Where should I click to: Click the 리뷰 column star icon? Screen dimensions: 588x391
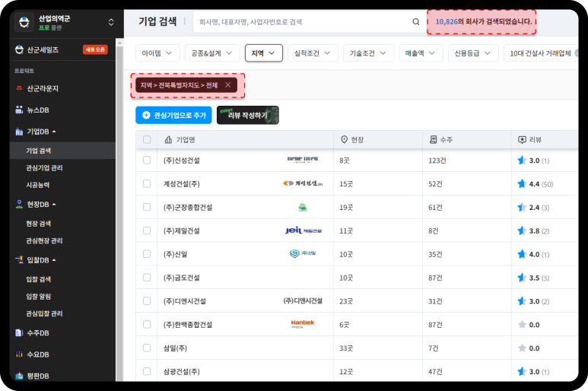point(522,139)
